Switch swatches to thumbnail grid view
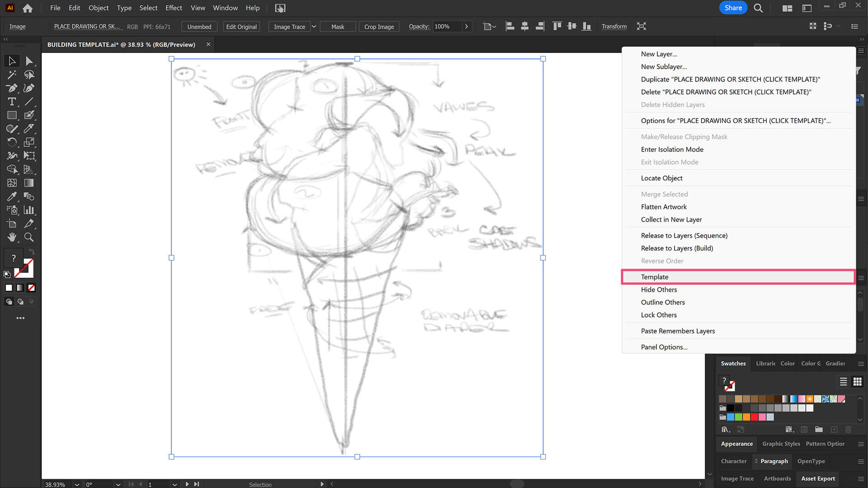The width and height of the screenshot is (868, 488). click(857, 382)
